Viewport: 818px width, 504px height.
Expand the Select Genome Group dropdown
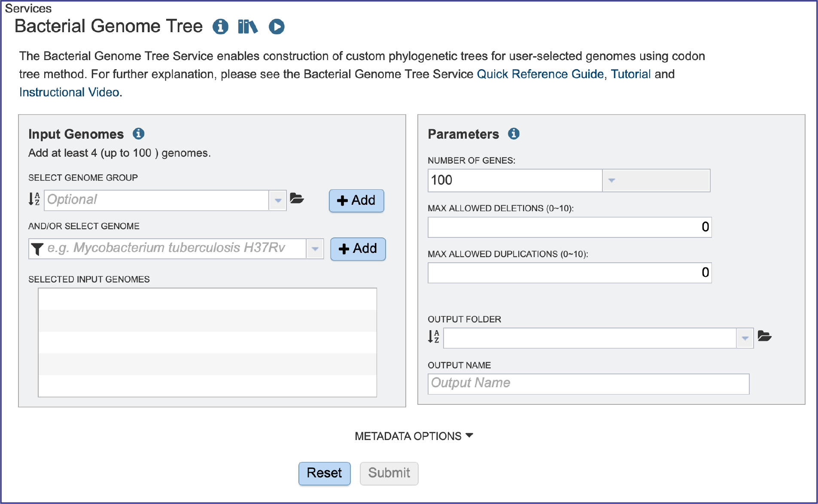278,200
